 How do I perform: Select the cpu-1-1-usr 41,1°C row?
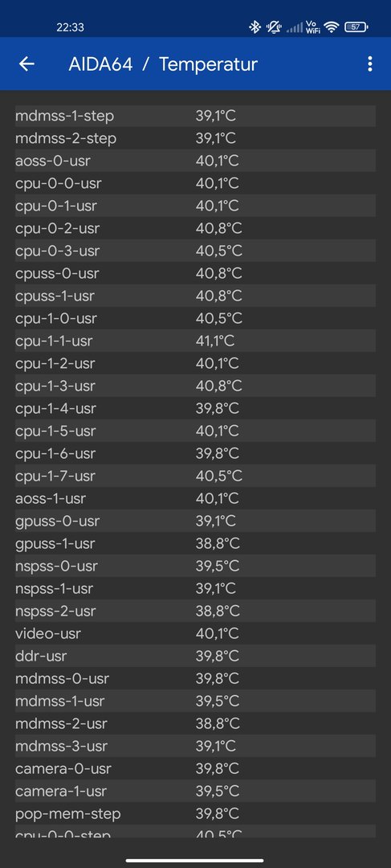pyautogui.click(x=195, y=341)
